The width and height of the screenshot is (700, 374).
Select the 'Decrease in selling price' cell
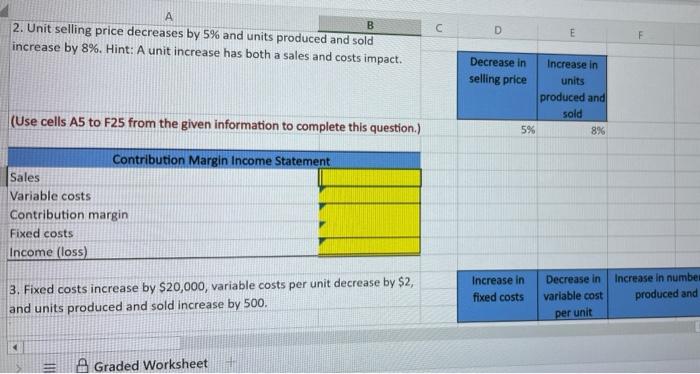coord(497,85)
